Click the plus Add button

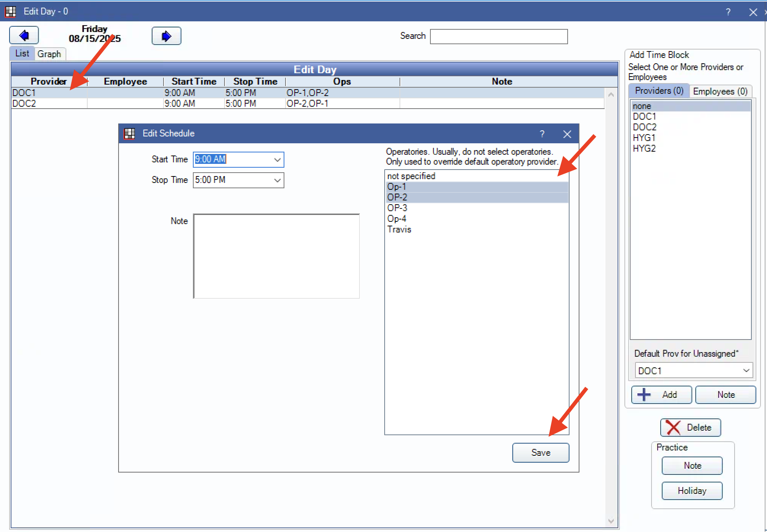pos(661,395)
